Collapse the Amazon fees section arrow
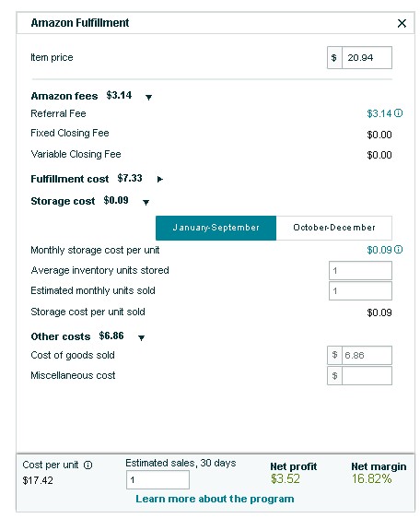420x530 pixels. [148, 98]
